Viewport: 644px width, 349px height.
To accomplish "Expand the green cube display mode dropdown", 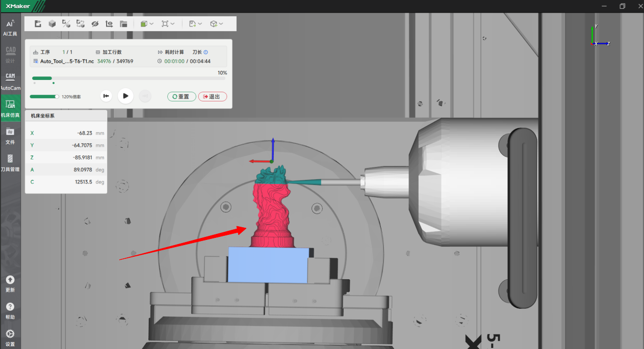I will pos(147,24).
